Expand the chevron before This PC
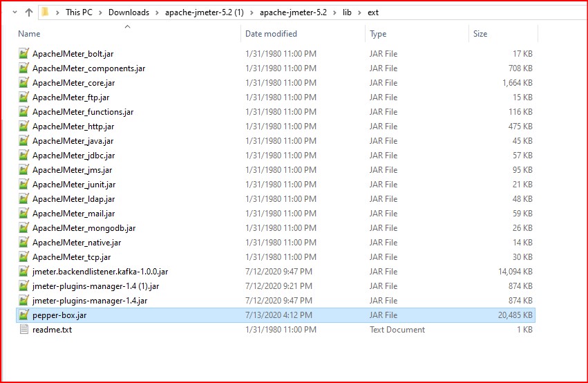Screen dimensions: 588x383 point(57,12)
